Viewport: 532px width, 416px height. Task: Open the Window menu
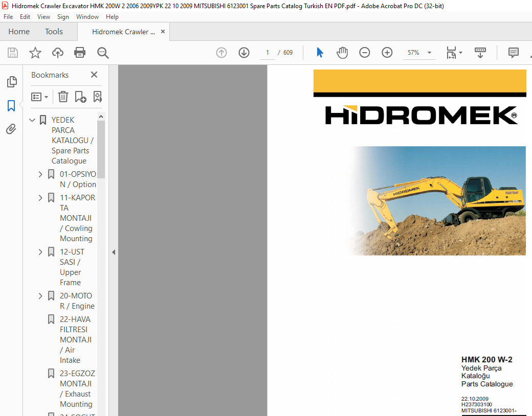point(87,17)
